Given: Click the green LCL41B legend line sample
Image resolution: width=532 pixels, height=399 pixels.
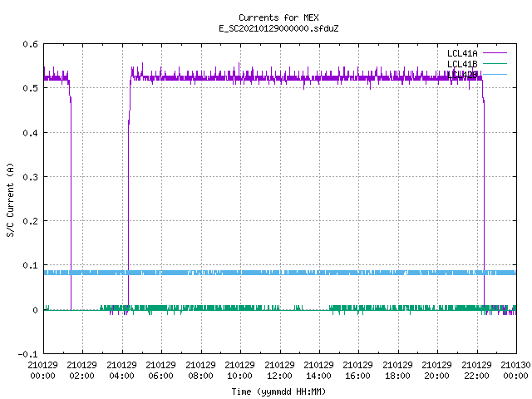Looking at the screenshot, I should pos(495,63).
